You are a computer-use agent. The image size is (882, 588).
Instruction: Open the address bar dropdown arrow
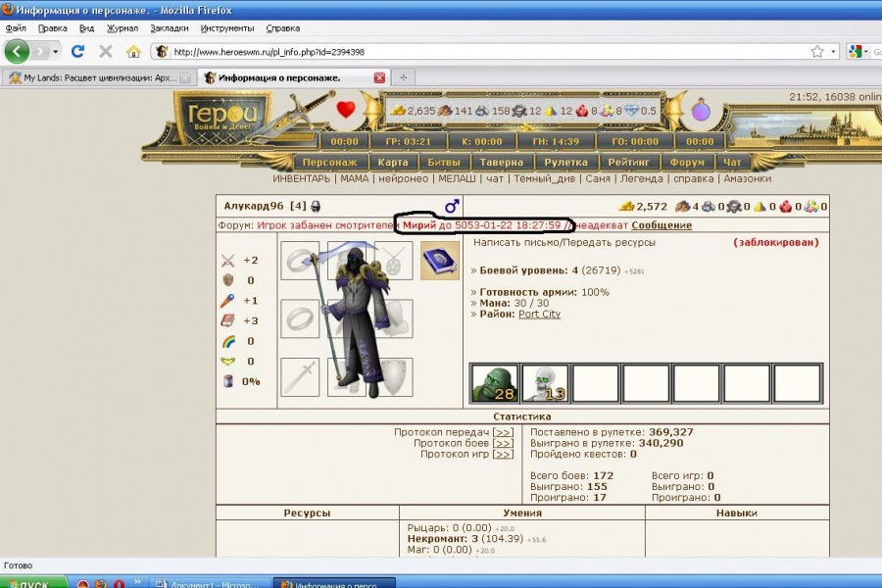click(833, 52)
